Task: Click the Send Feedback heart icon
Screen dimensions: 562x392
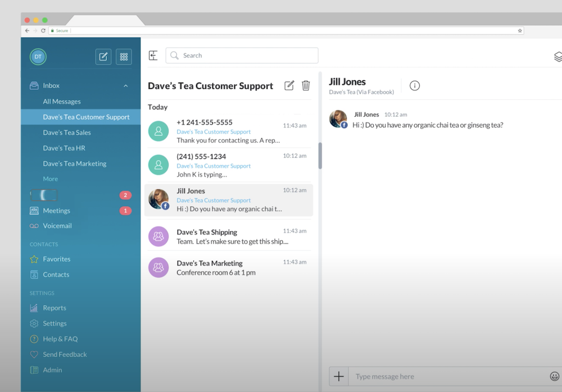Action: 34,355
